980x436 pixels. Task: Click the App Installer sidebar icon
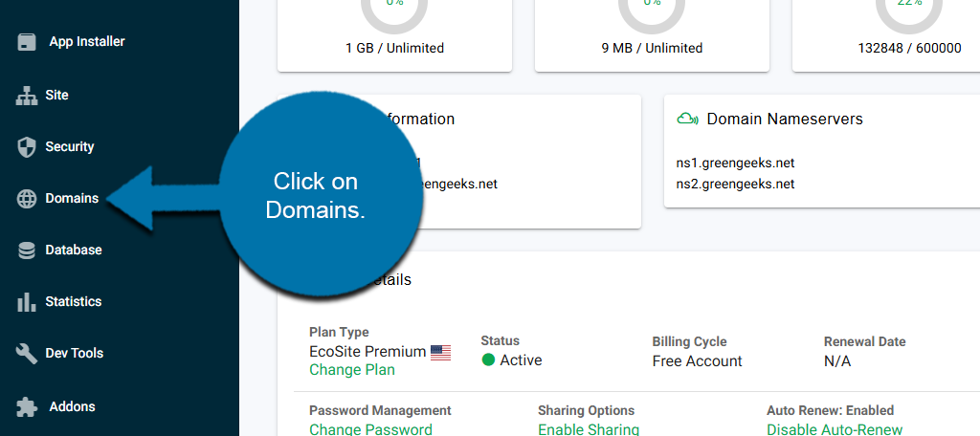(x=28, y=42)
